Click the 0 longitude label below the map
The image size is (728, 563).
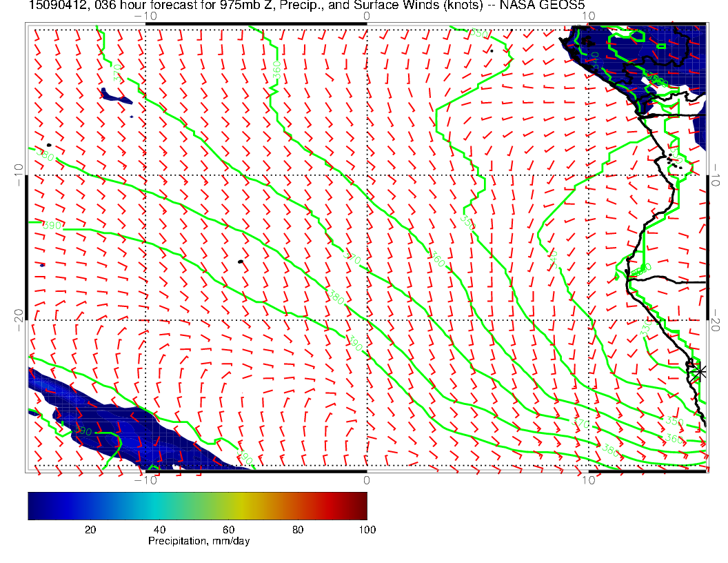pyautogui.click(x=366, y=480)
